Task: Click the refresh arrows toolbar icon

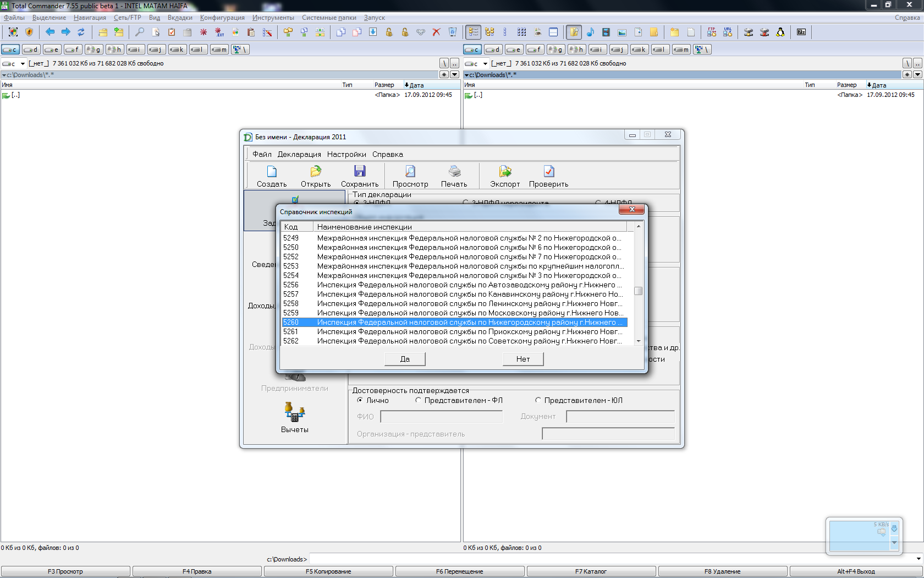Action: [x=81, y=32]
